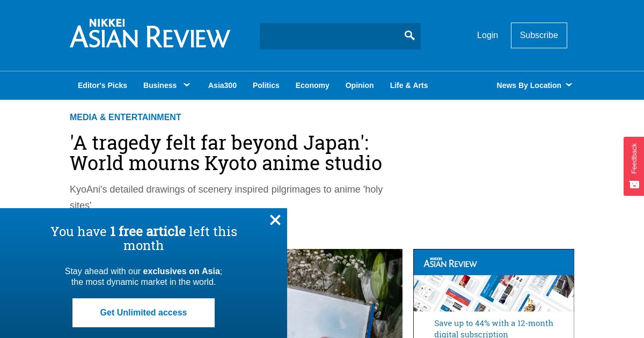644x338 pixels.
Task: Open the digital subscription ad image
Action: point(494,293)
